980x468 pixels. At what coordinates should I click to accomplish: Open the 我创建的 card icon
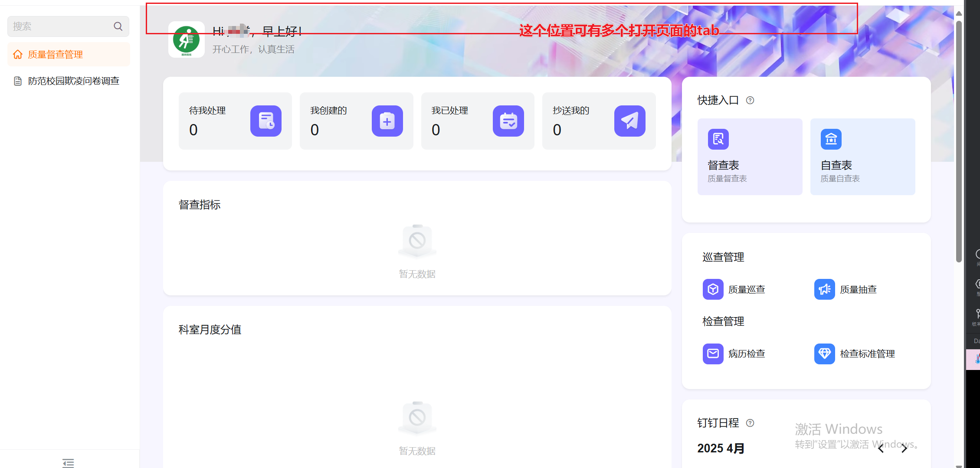pyautogui.click(x=387, y=121)
